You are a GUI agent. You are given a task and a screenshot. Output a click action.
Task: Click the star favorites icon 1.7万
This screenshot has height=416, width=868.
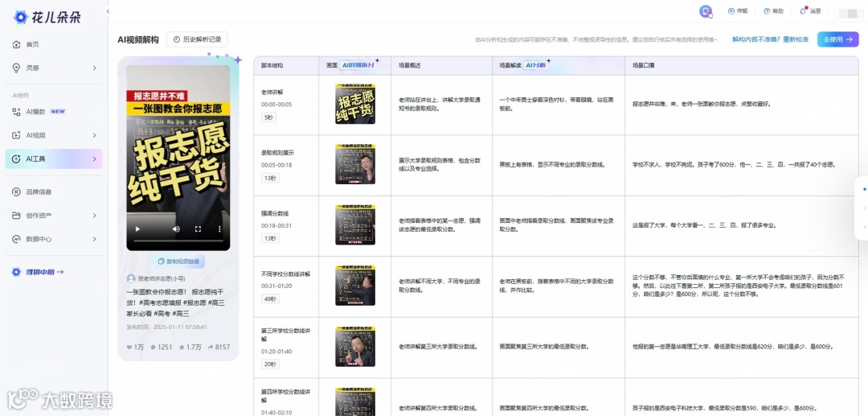182,348
